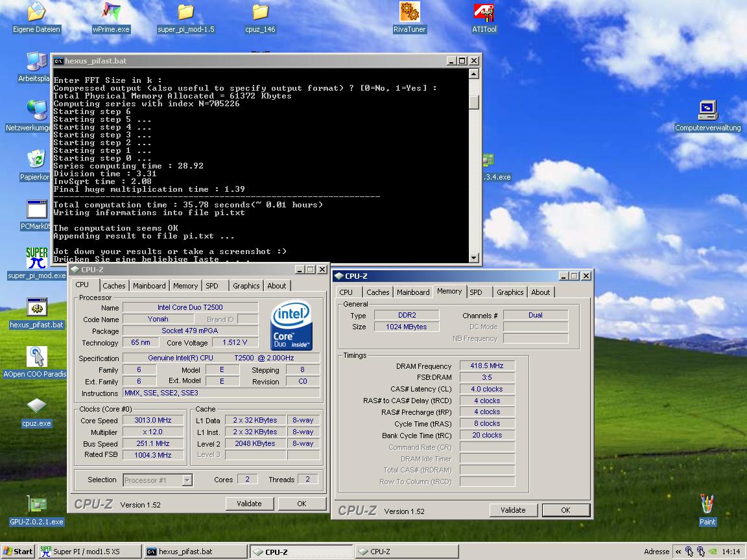Launch wPrime.exe desktop icon
Screen dimensions: 747x560
point(111,12)
